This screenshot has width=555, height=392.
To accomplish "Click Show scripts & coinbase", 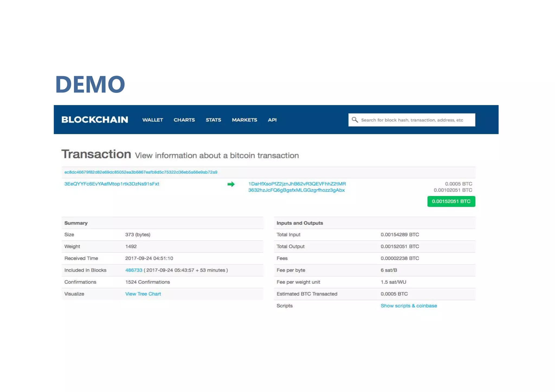I will coord(409,306).
